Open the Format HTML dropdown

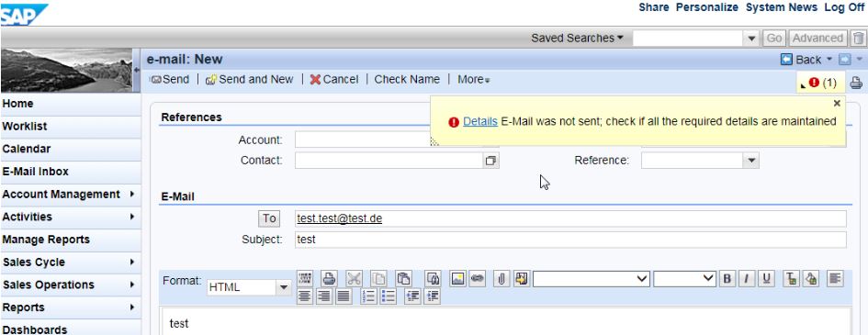point(284,287)
